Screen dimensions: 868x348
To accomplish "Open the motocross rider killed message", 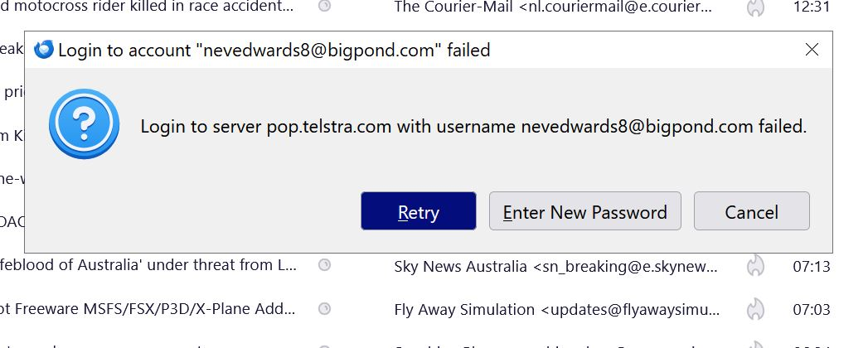I will (x=147, y=7).
